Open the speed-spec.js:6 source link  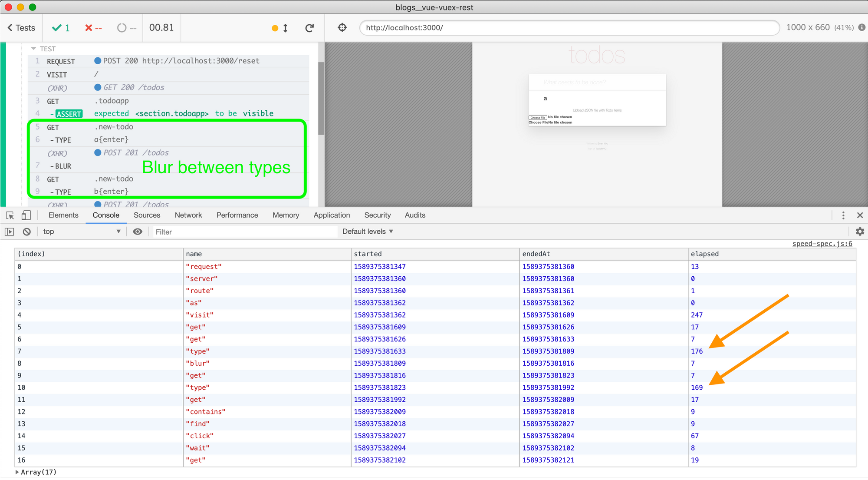(822, 244)
